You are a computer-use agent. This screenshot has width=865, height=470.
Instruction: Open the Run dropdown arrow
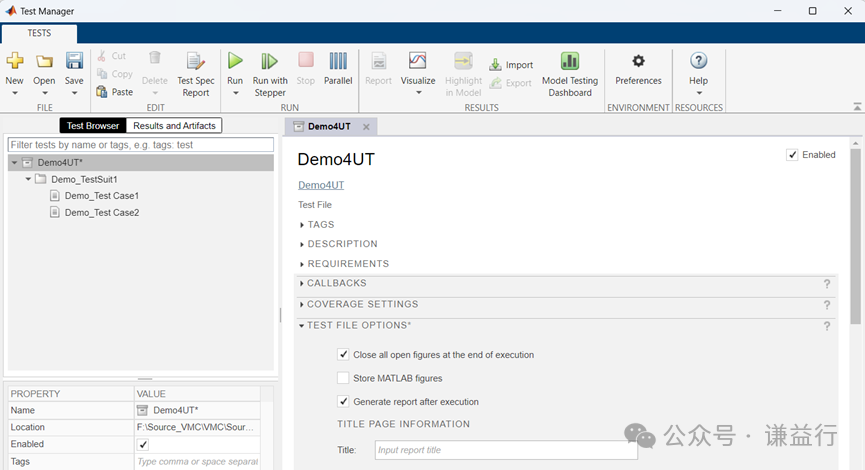tap(236, 93)
